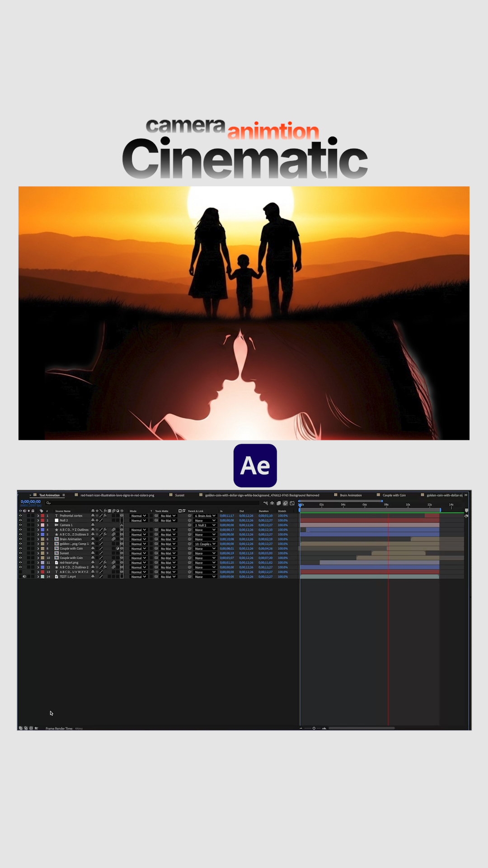The image size is (488, 868).
Task: Click the 08s mark on the time ruler
Action: (x=386, y=505)
